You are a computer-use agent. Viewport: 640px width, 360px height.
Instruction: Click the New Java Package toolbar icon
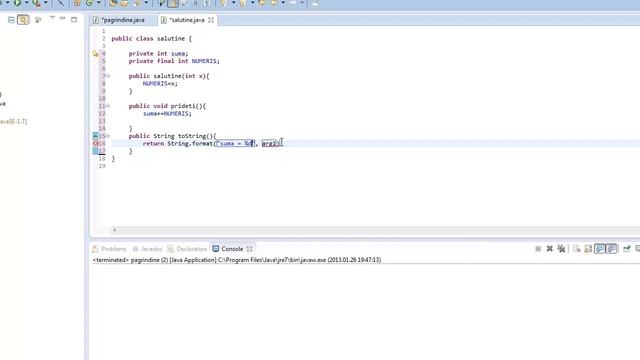[x=77, y=3]
